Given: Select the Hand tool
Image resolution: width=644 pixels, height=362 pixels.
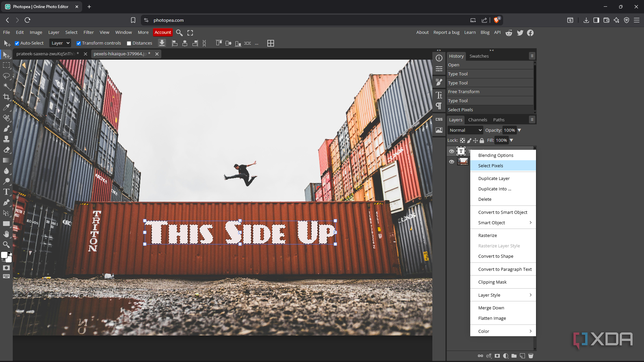Looking at the screenshot, I should [6, 234].
